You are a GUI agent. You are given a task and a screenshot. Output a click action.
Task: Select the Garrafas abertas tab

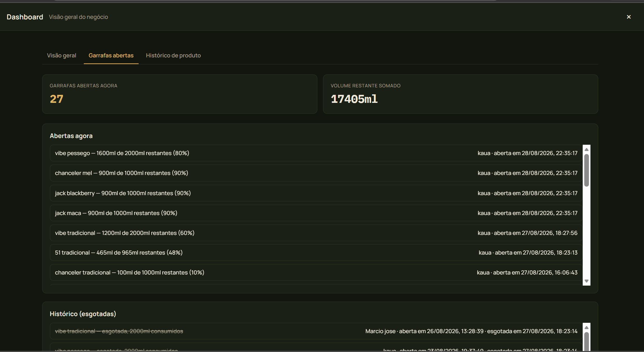(x=111, y=55)
